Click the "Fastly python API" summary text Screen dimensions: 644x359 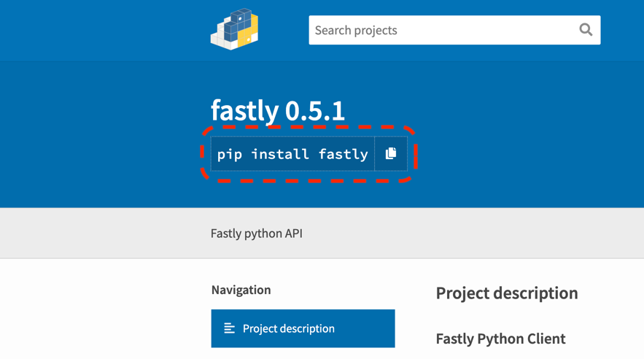coord(256,233)
